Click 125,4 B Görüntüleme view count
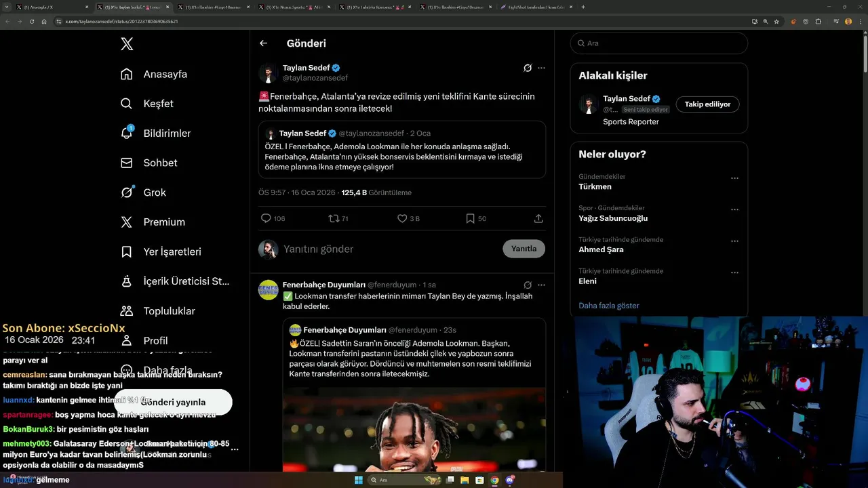The width and height of the screenshot is (868, 488). click(376, 192)
